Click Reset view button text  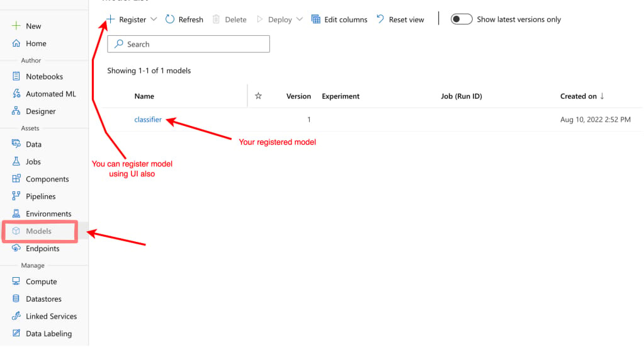point(406,20)
